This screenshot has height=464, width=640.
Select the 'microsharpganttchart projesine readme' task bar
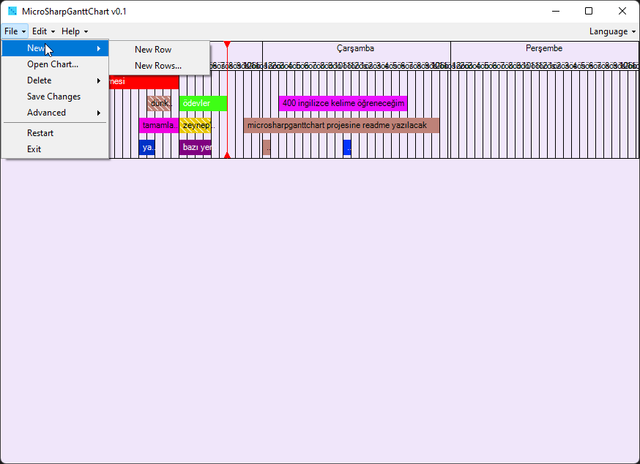pos(340,125)
